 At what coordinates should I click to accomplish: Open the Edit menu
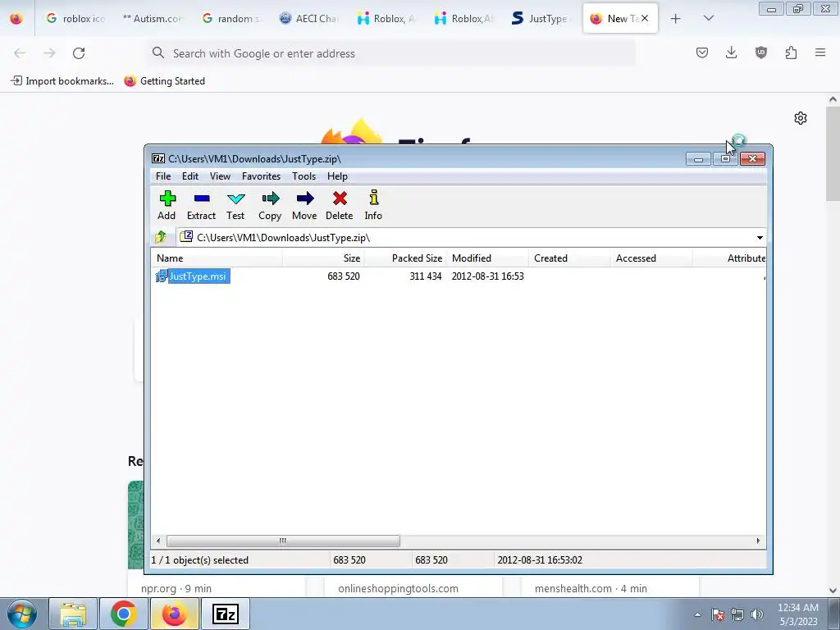(x=190, y=176)
